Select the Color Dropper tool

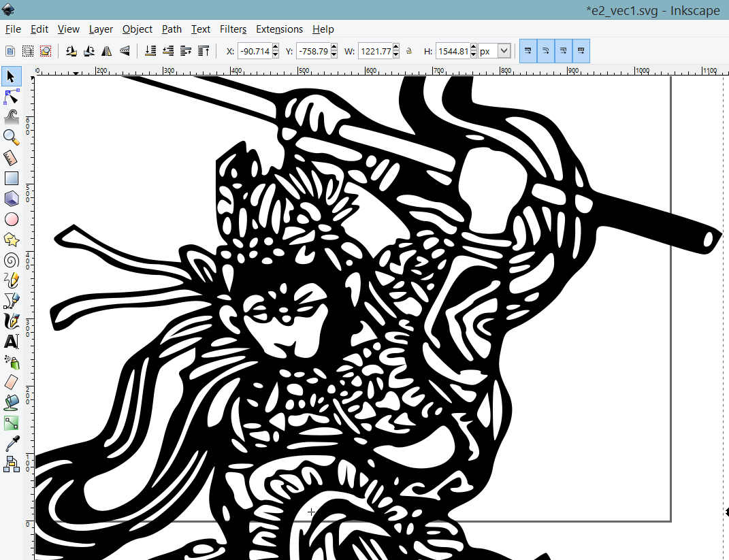[x=11, y=444]
